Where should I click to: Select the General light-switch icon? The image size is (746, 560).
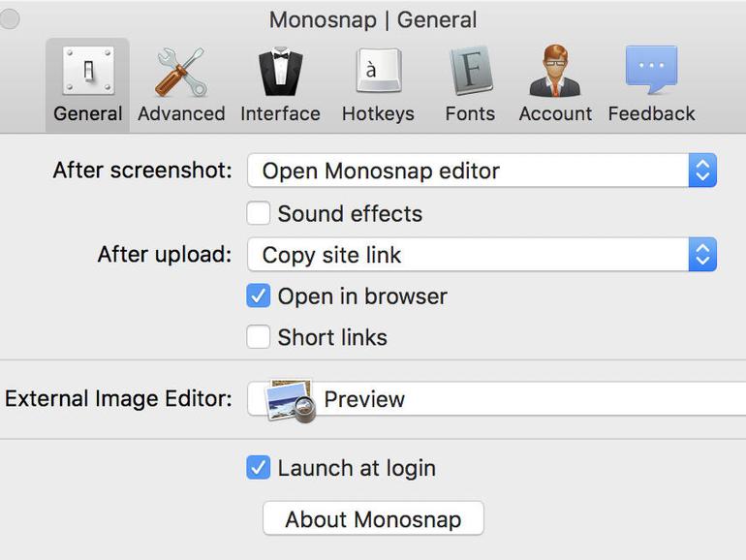[x=88, y=71]
